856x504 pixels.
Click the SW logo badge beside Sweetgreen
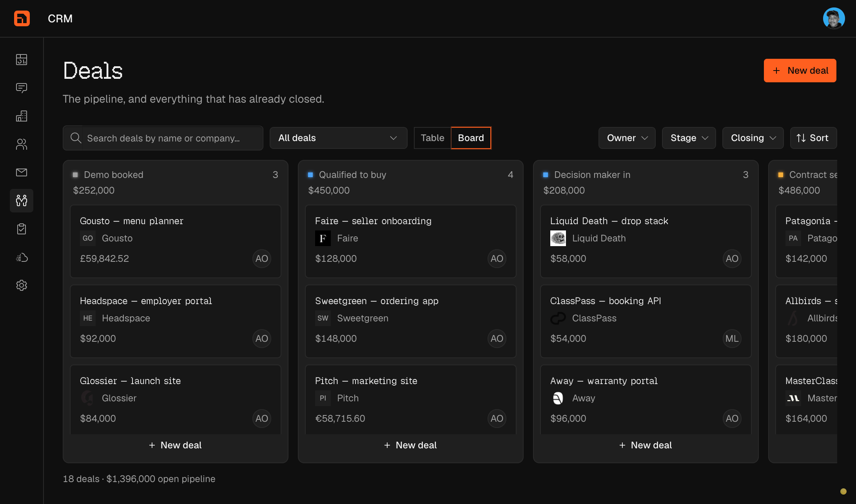323,318
